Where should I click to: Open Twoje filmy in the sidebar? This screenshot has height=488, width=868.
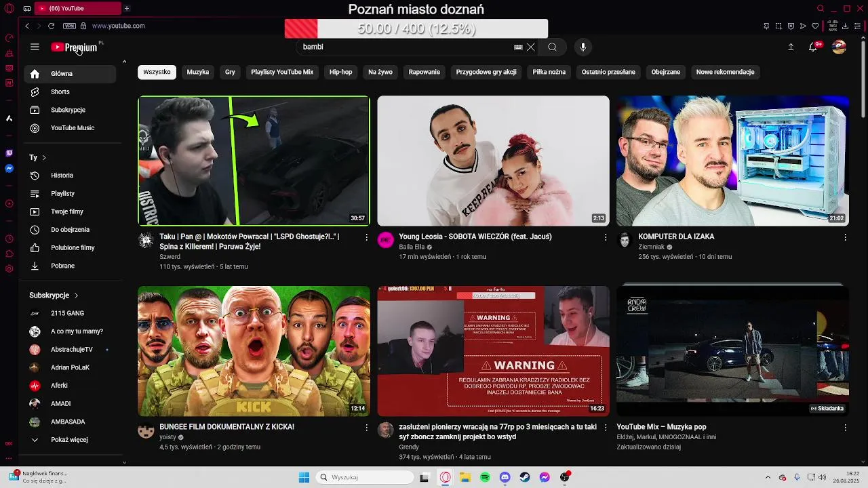point(70,211)
